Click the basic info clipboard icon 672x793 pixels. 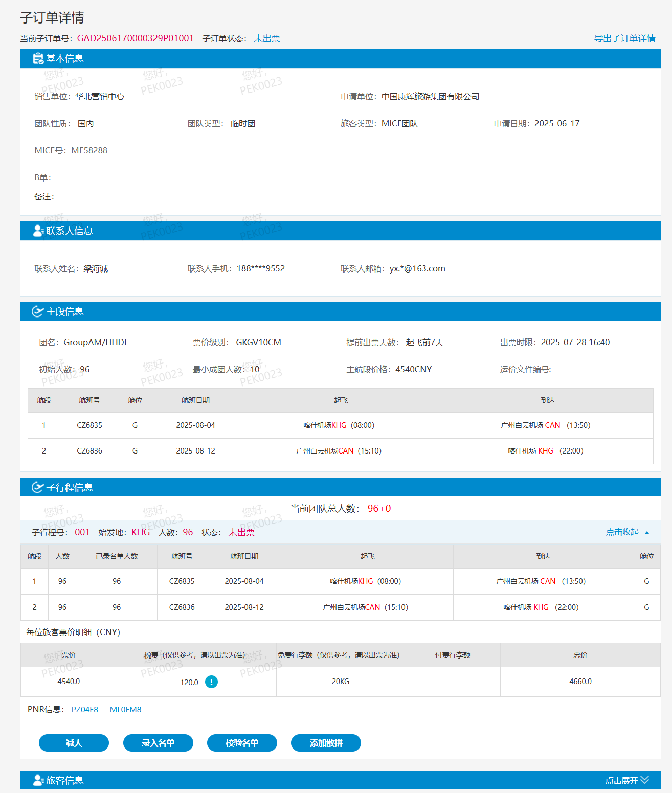pos(38,59)
